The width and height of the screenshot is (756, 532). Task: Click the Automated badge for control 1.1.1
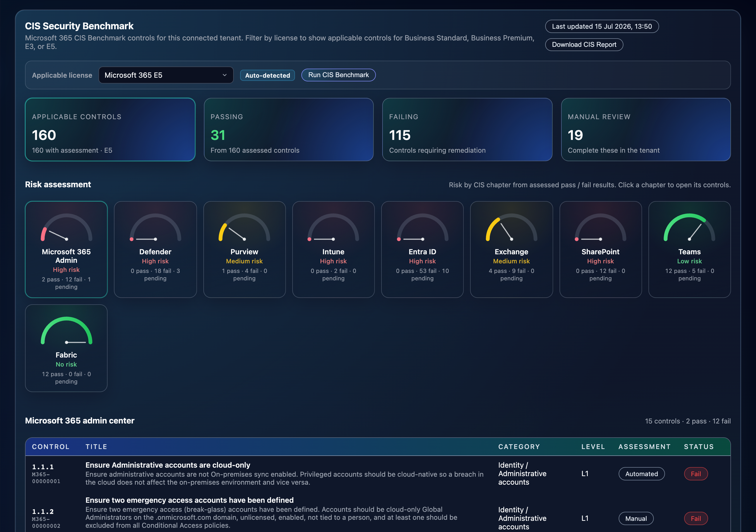pos(642,474)
